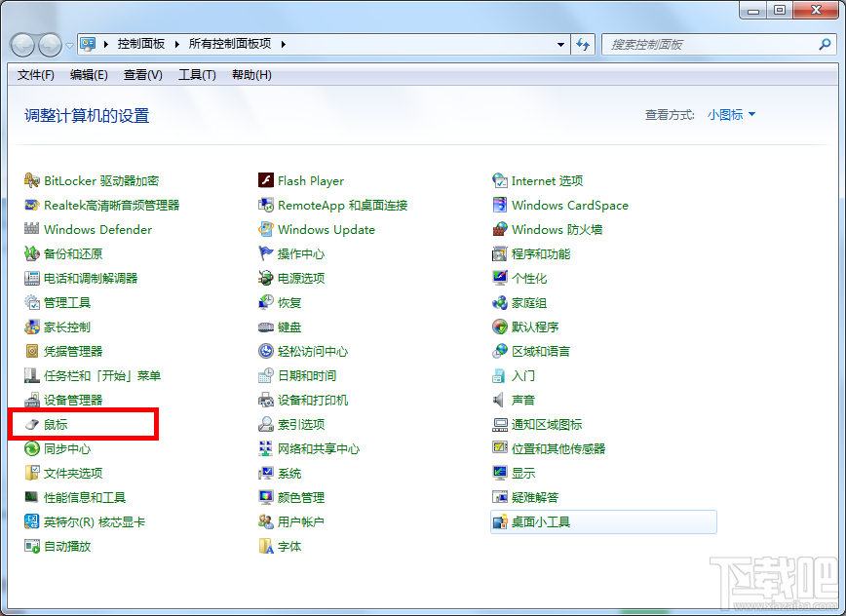Open 颜色管理 link

(301, 497)
